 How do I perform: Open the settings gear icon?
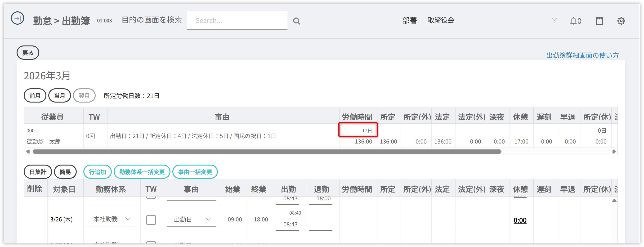621,21
